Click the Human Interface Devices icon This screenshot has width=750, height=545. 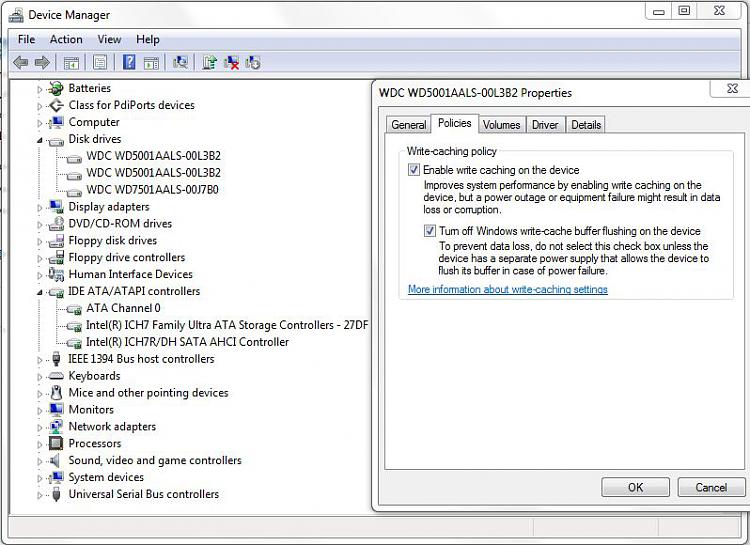(x=56, y=274)
